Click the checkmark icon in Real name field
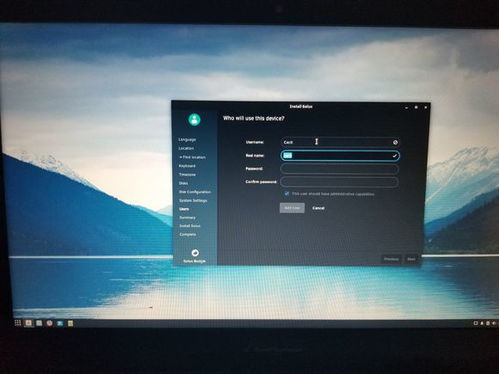 [394, 156]
